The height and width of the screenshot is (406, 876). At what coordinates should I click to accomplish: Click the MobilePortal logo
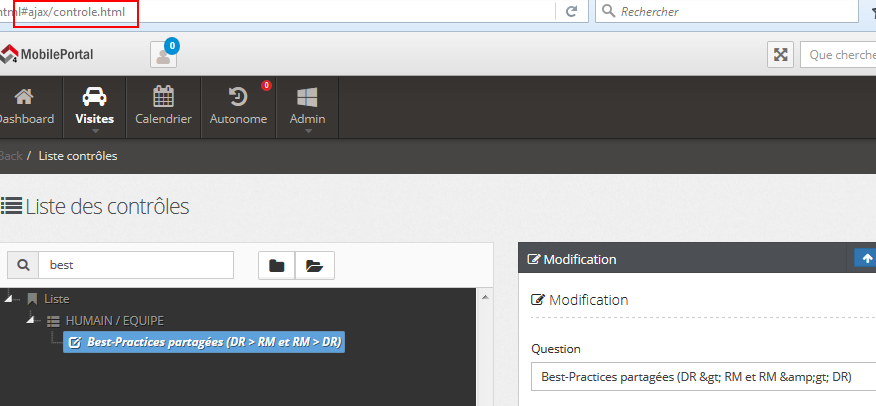[x=47, y=55]
